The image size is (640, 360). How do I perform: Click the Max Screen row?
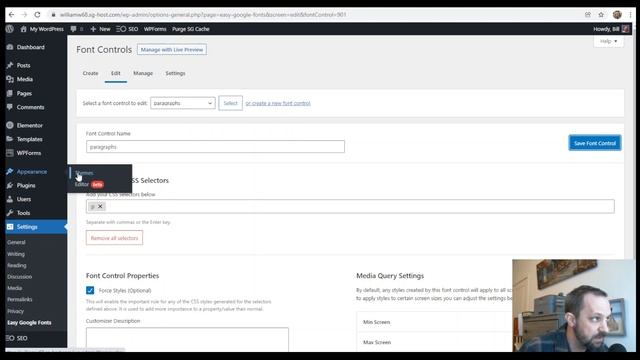tap(435, 342)
